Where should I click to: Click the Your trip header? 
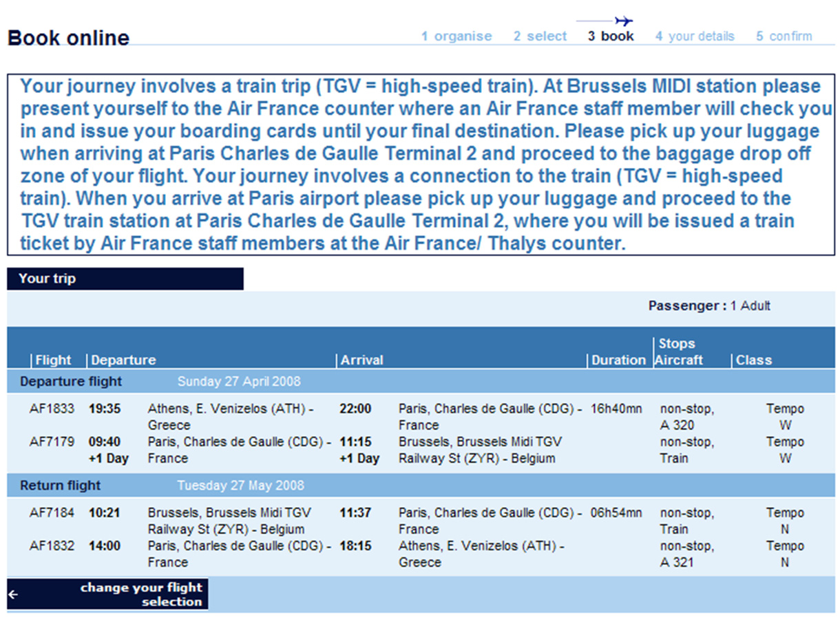click(x=125, y=279)
